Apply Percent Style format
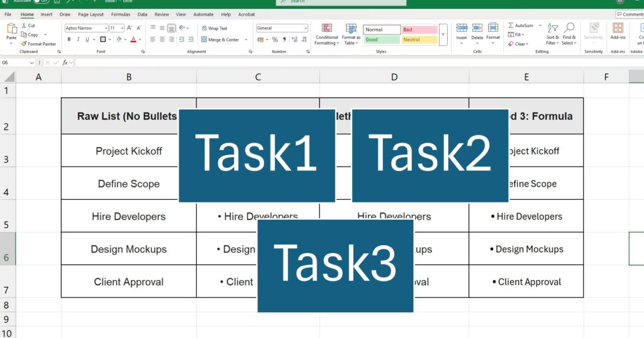The height and width of the screenshot is (338, 644). 275,40
